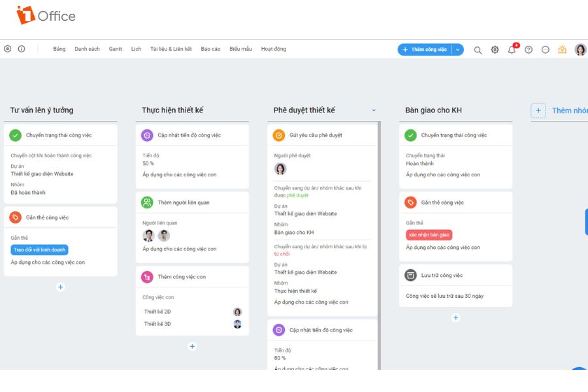This screenshot has width=588, height=392.
Task: Click the 1Office logo
Action: tap(46, 16)
